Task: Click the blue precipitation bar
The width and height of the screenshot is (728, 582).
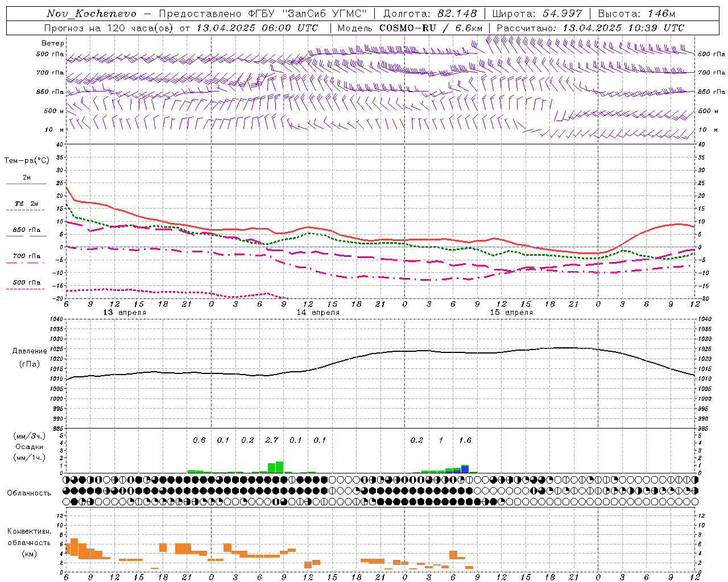Action: [x=465, y=469]
